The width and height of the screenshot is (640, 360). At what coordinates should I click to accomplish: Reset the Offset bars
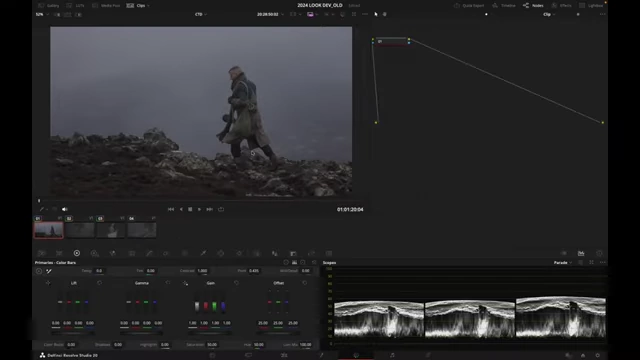click(x=304, y=283)
